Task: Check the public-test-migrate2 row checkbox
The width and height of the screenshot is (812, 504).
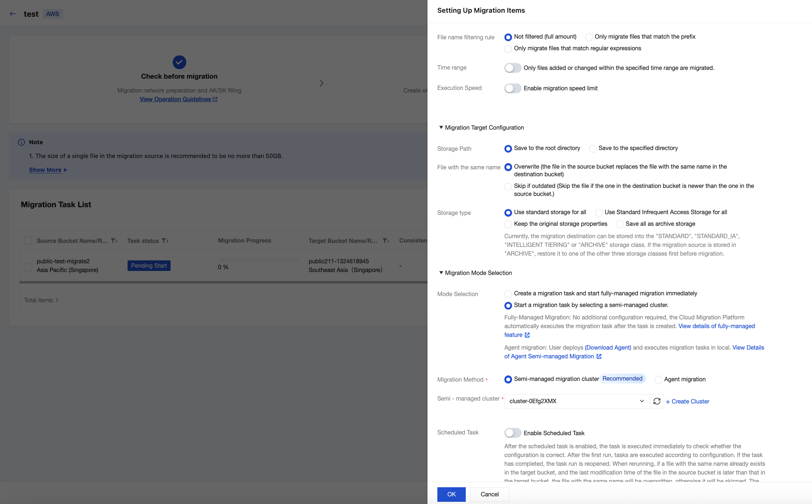Action: click(28, 267)
